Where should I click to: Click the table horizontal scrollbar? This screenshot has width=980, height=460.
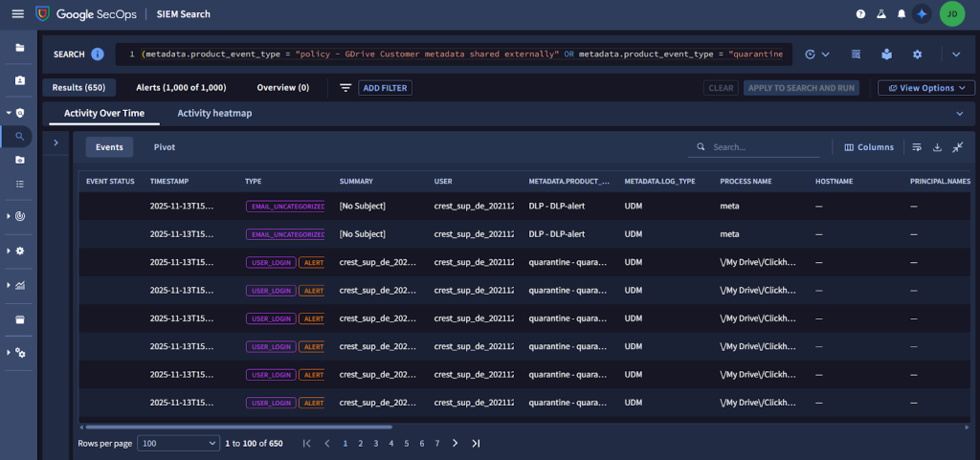238,427
